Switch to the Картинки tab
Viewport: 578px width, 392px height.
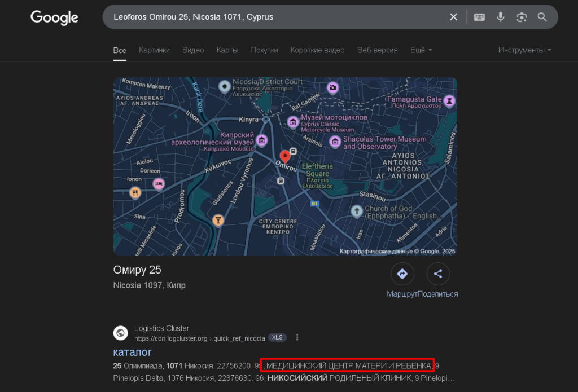click(x=154, y=50)
